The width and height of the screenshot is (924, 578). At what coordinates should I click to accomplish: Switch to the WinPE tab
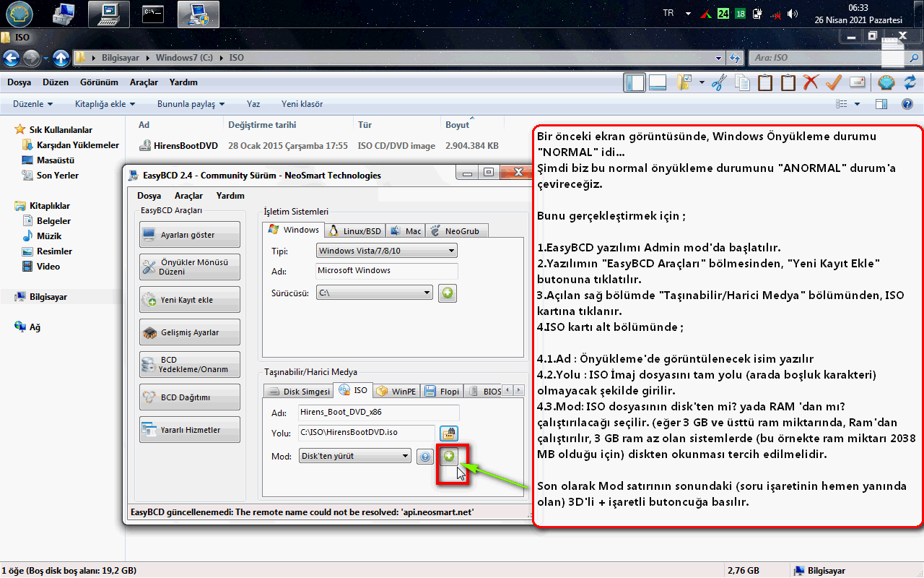[396, 391]
